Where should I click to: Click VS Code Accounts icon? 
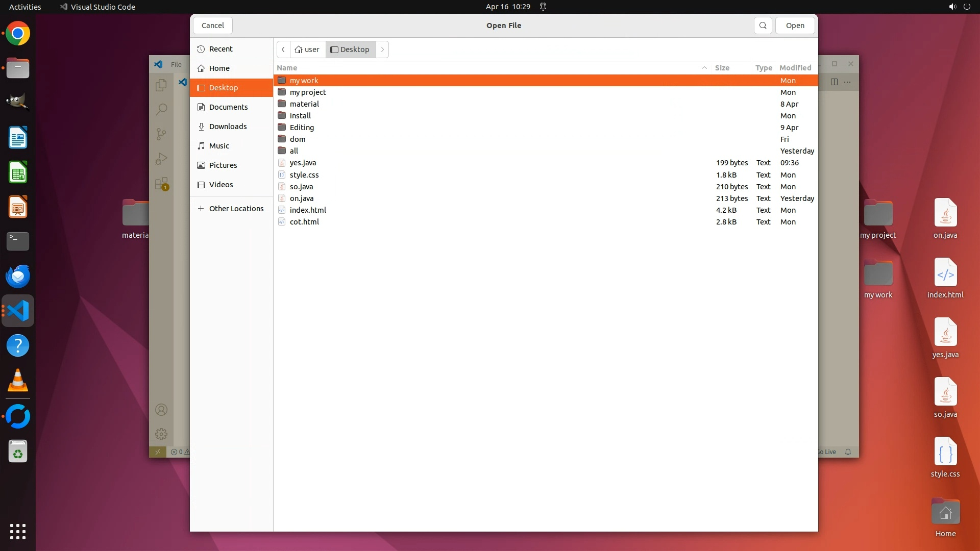click(161, 410)
